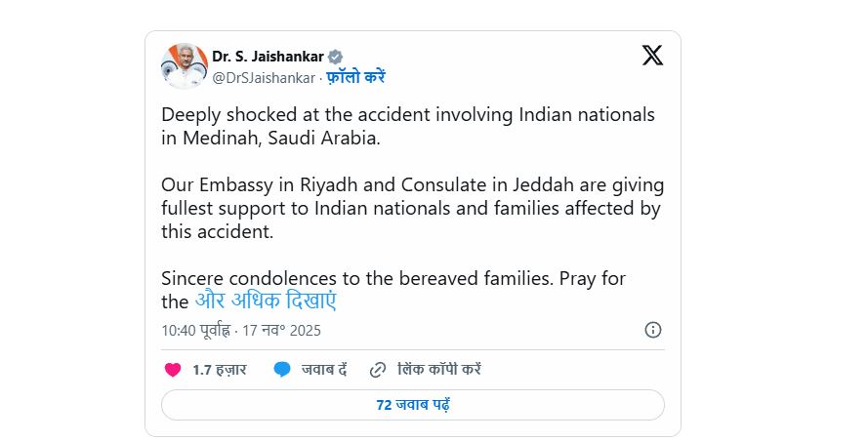Click the 17 नव° 2025 date text

[284, 331]
